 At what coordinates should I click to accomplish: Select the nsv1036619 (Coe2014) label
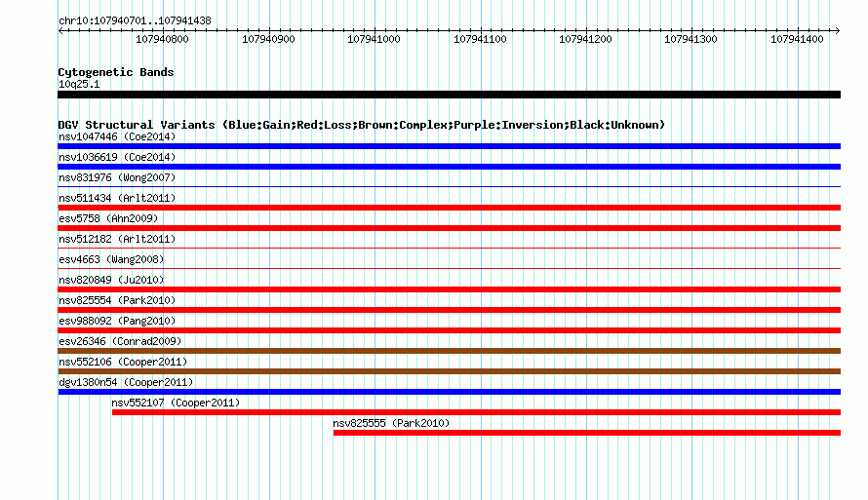(x=117, y=157)
